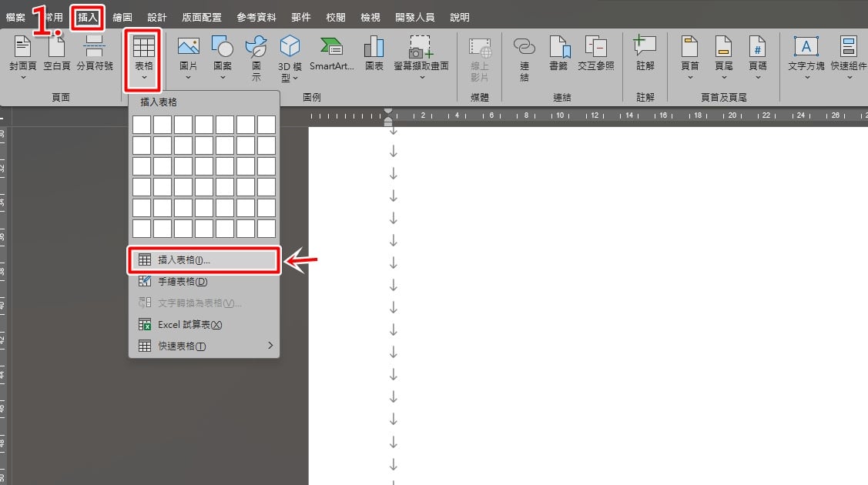Expand the 快速表格 submenu arrow
The image size is (868, 485).
pyautogui.click(x=270, y=346)
